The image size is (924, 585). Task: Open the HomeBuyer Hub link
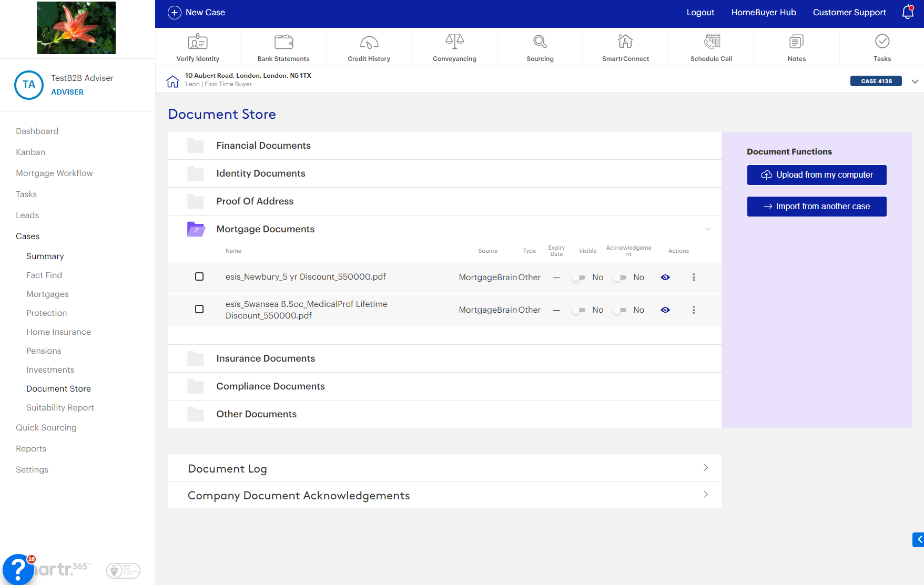[x=764, y=13]
